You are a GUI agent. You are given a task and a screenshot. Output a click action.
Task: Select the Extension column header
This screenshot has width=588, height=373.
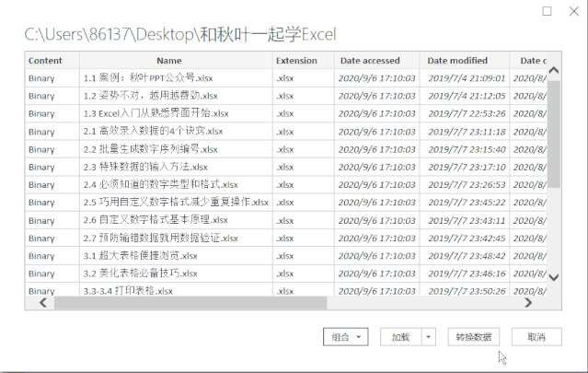304,61
